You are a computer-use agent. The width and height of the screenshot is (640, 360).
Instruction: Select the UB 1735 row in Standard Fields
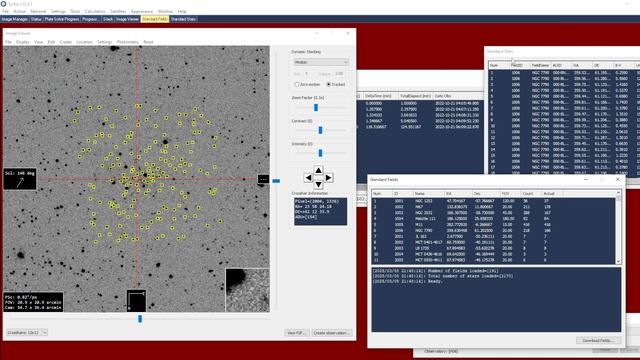494,248
